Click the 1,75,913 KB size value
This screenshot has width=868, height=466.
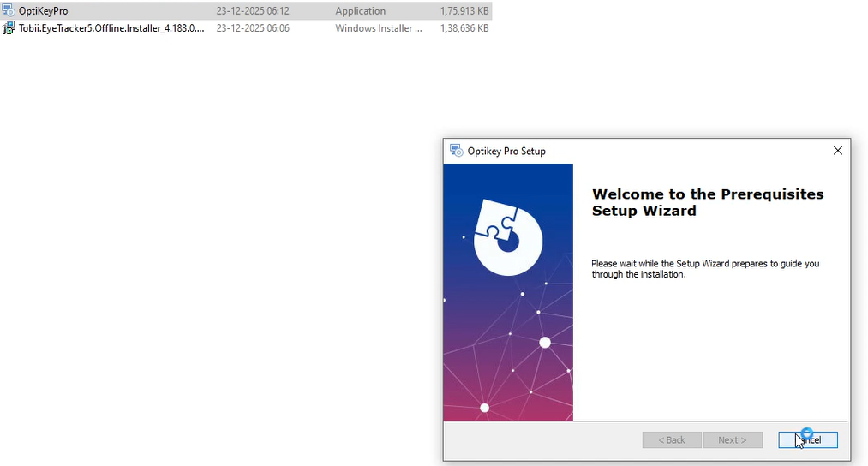[464, 11]
